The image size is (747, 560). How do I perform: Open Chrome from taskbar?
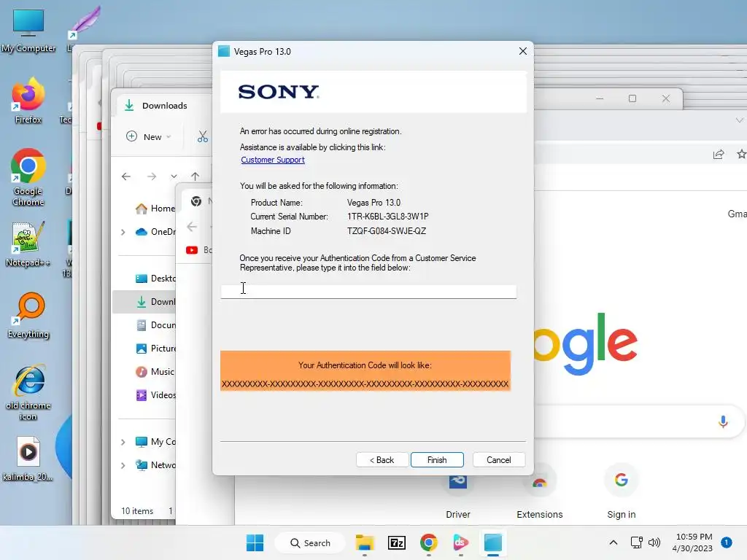click(x=428, y=542)
